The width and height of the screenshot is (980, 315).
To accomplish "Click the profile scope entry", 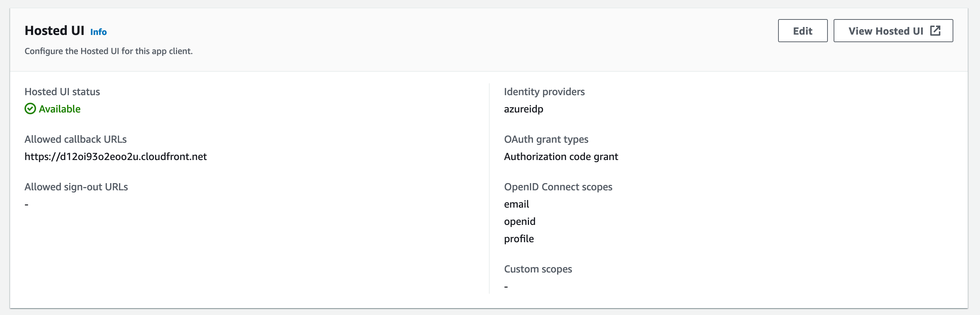I will click(x=519, y=239).
